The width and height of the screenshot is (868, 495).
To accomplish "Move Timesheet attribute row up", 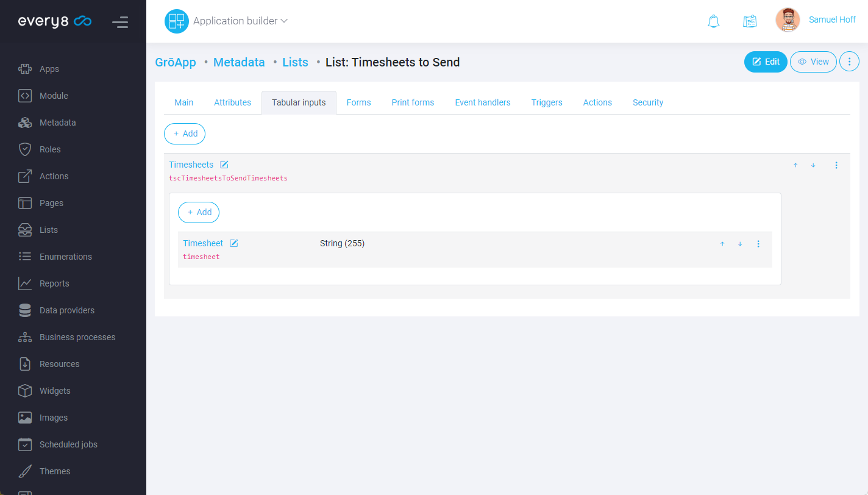I will tap(722, 244).
